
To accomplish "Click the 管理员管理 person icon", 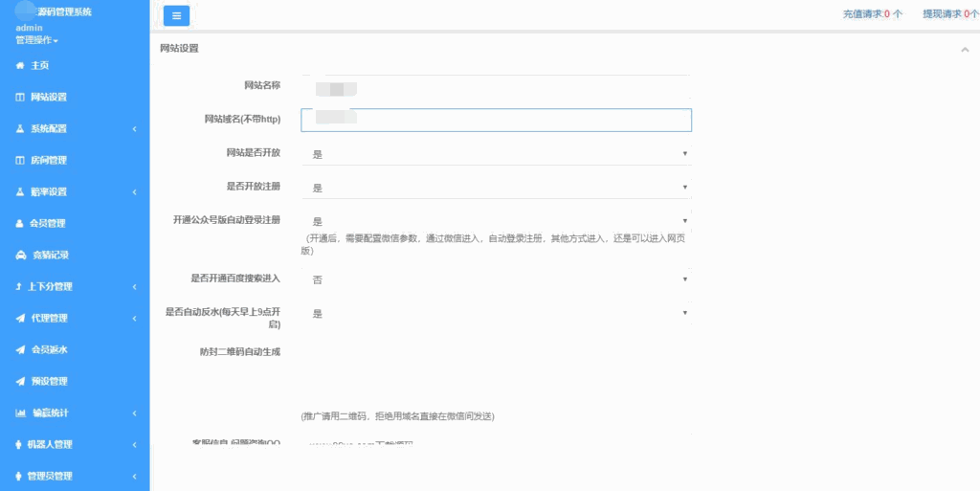I will [x=19, y=476].
